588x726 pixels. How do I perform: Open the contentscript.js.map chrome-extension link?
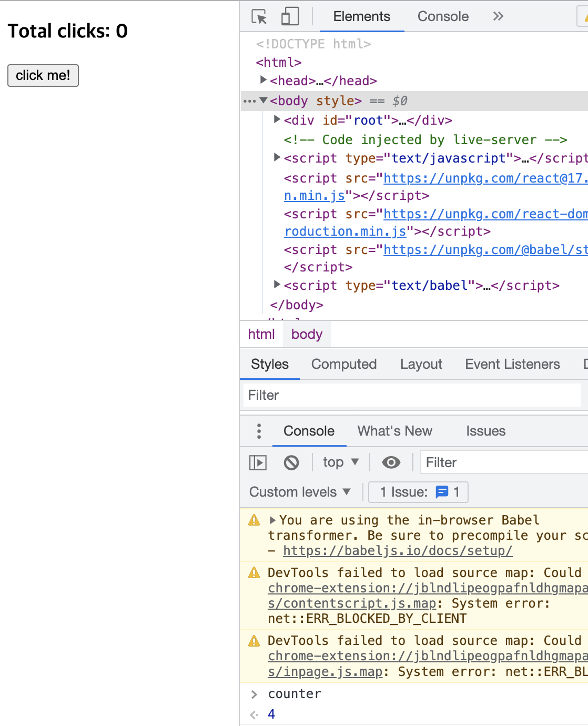[428, 588]
